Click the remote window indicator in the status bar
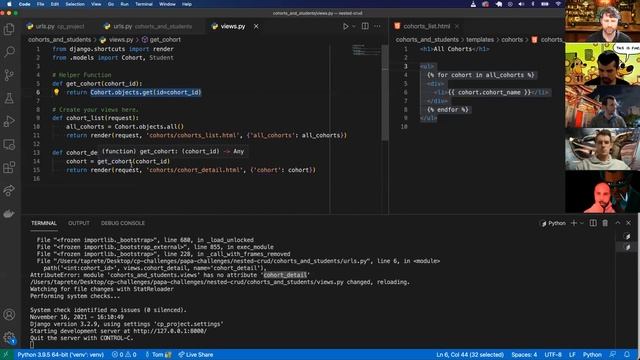The width and height of the screenshot is (640, 360). [6, 355]
